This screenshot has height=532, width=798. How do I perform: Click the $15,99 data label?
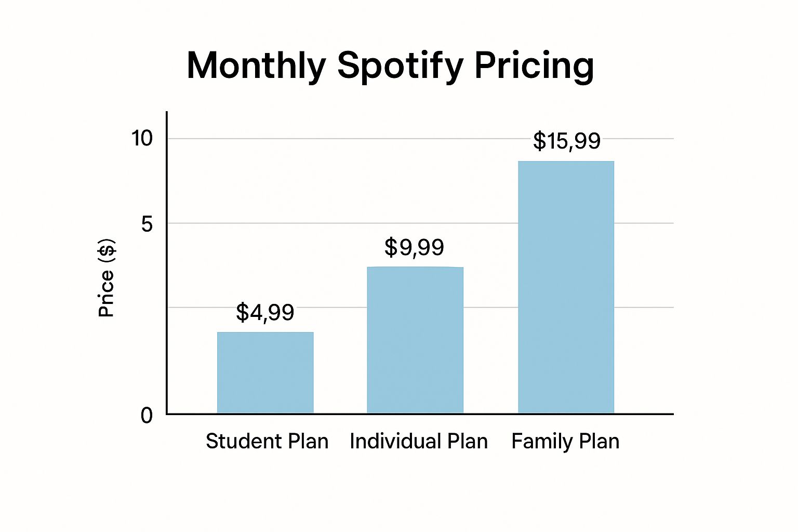566,141
